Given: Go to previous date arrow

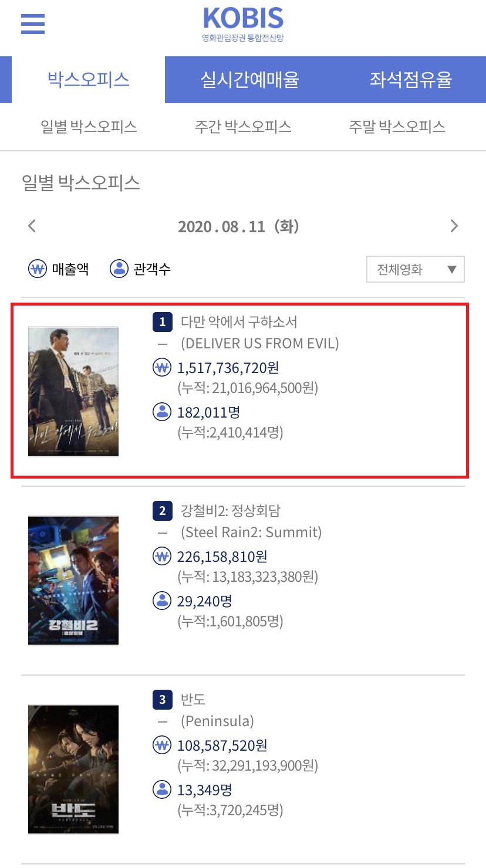Looking at the screenshot, I should point(32,226).
